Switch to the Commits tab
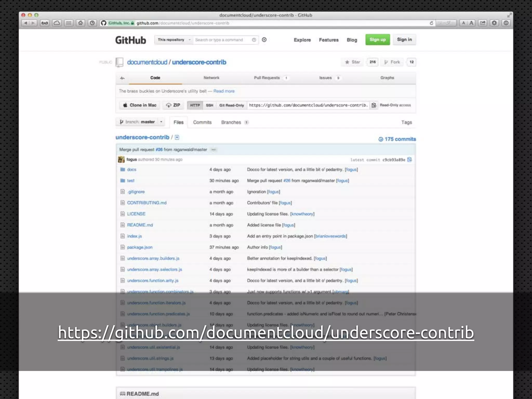This screenshot has width=532, height=399. click(202, 122)
